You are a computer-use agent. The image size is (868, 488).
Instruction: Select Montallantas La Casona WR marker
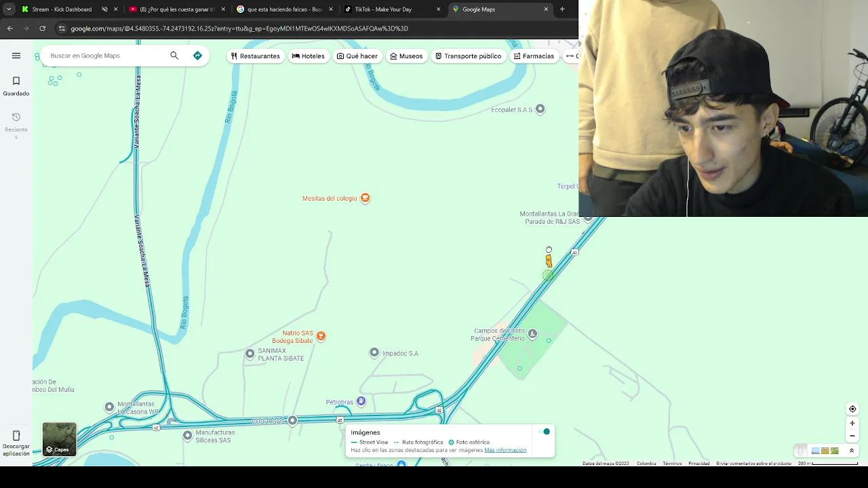pyautogui.click(x=109, y=407)
